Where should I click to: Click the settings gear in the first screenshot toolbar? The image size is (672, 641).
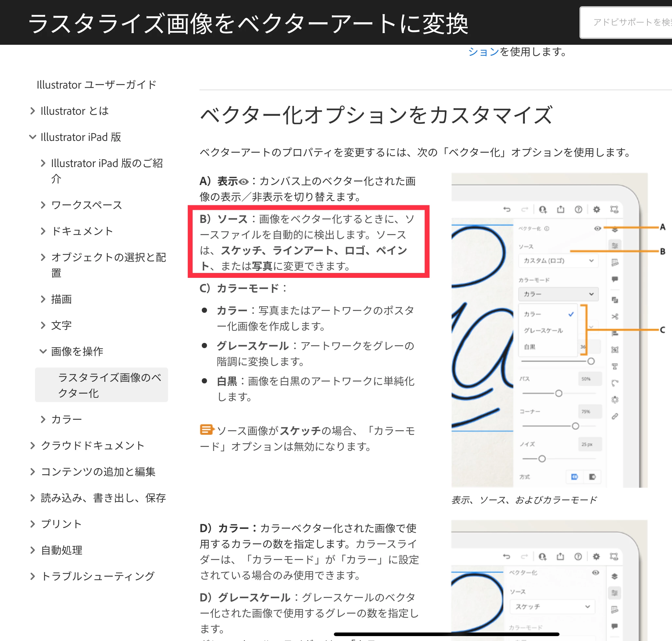(x=596, y=209)
